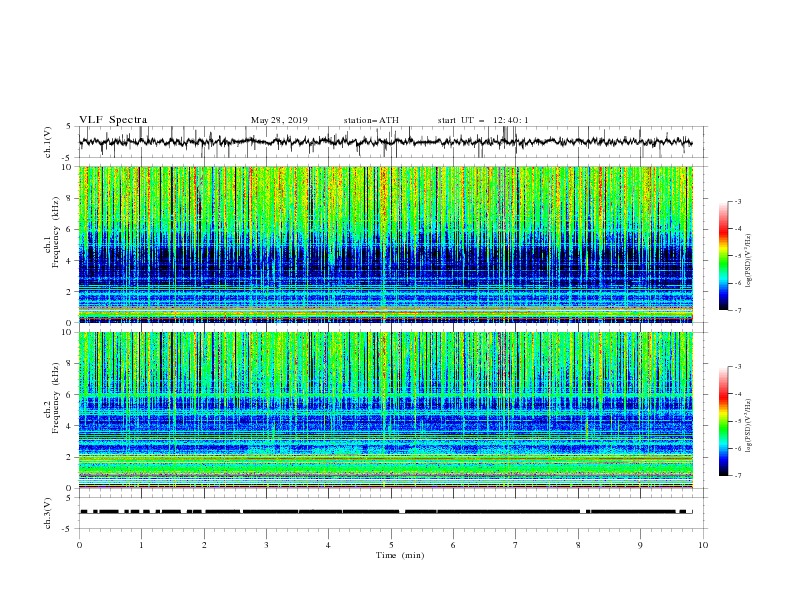Click time axis tick label "4"
Image resolution: width=792 pixels, height=612 pixels.
click(x=328, y=545)
